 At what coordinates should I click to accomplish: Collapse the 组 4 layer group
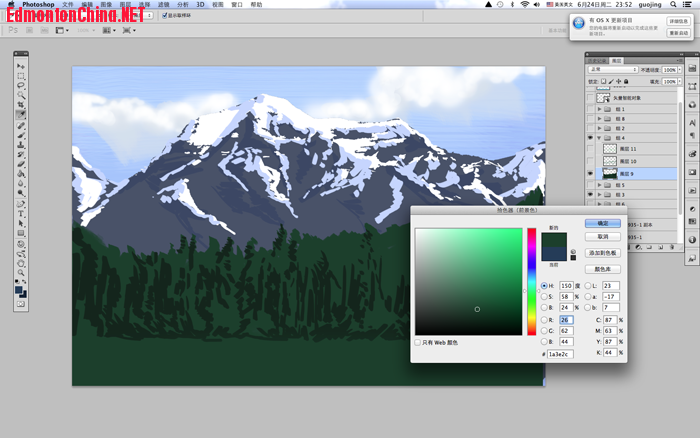pos(600,138)
